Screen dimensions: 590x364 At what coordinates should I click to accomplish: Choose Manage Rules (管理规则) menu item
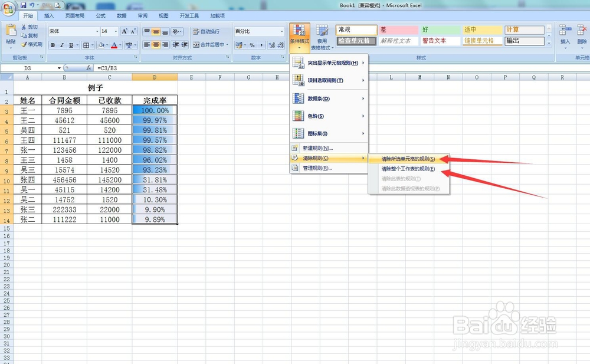click(x=329, y=168)
